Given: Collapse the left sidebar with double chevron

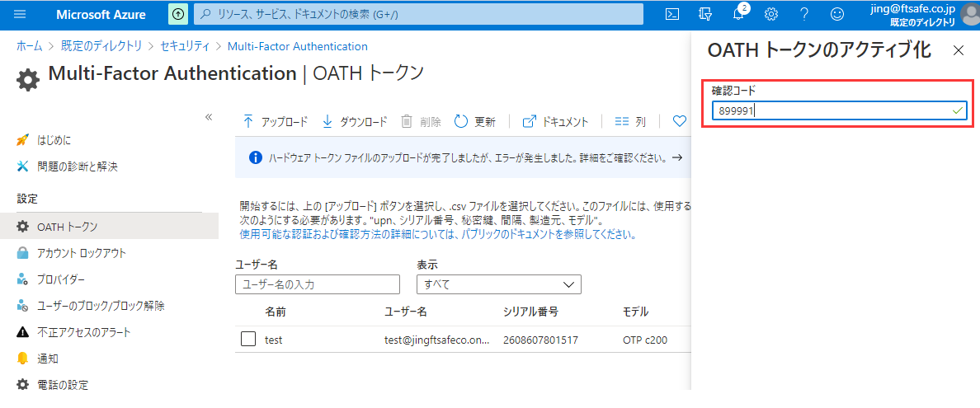Looking at the screenshot, I should tap(209, 117).
